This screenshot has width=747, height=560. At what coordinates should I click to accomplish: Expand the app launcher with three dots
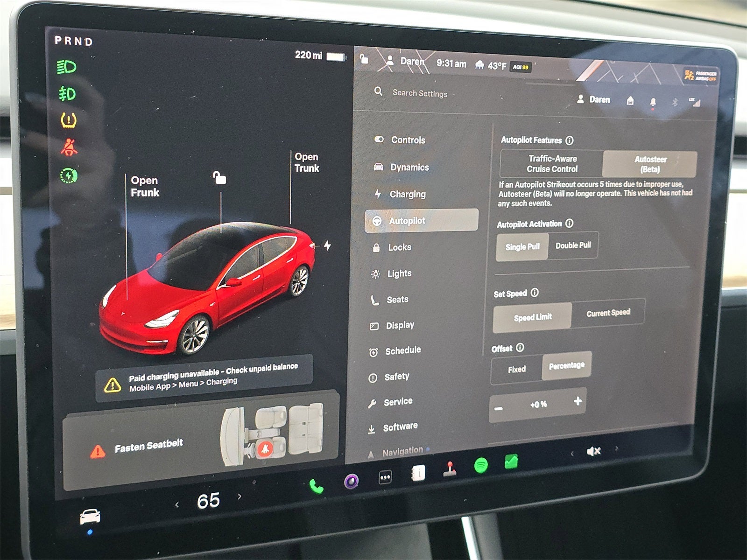tap(384, 477)
